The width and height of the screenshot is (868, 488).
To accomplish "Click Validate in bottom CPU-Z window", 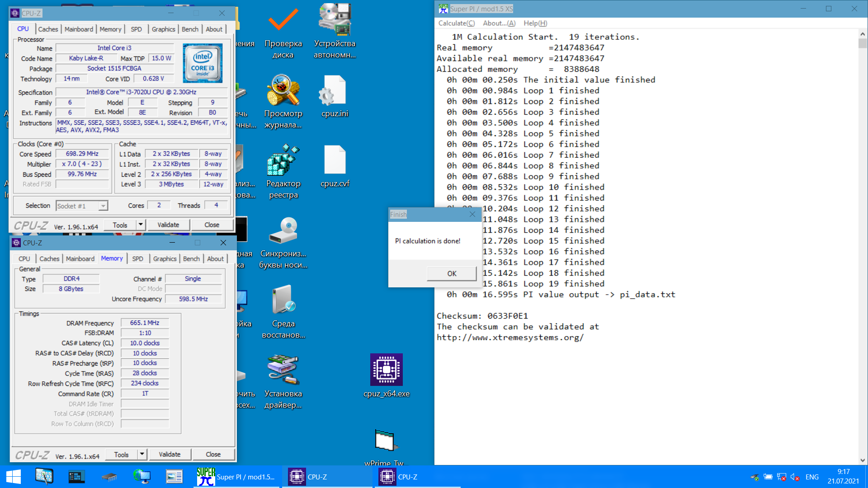I will tap(170, 454).
